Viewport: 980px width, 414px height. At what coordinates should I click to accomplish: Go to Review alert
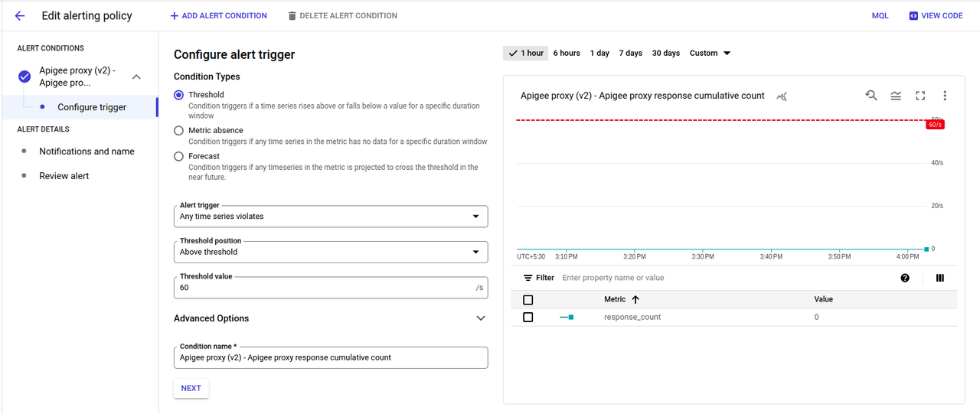click(x=64, y=176)
